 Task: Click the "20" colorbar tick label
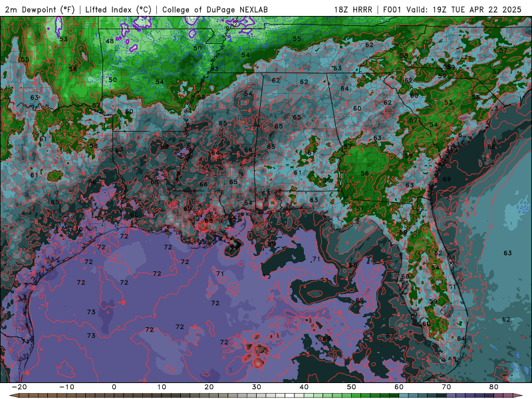pyautogui.click(x=209, y=387)
